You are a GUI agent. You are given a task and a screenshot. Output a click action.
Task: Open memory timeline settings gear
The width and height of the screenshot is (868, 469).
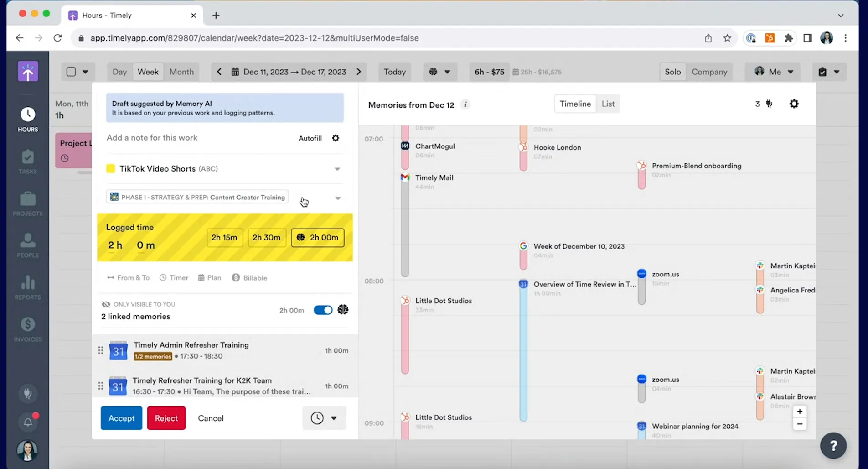794,104
